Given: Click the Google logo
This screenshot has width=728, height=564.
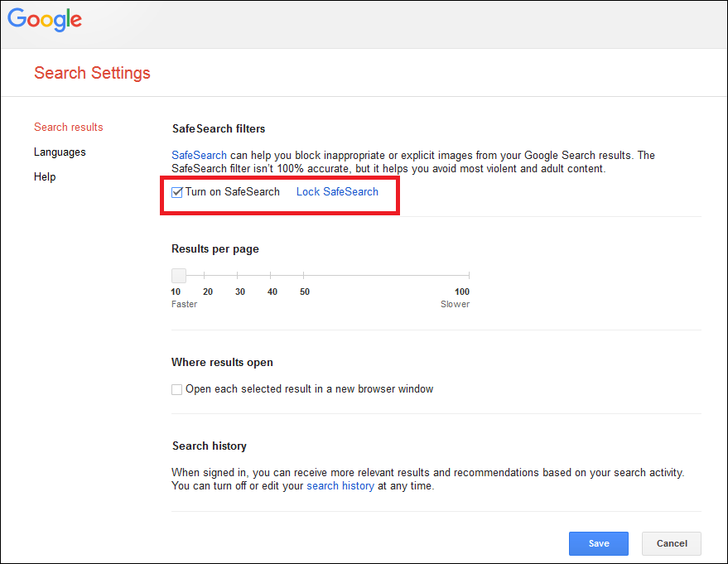Looking at the screenshot, I should (x=44, y=20).
